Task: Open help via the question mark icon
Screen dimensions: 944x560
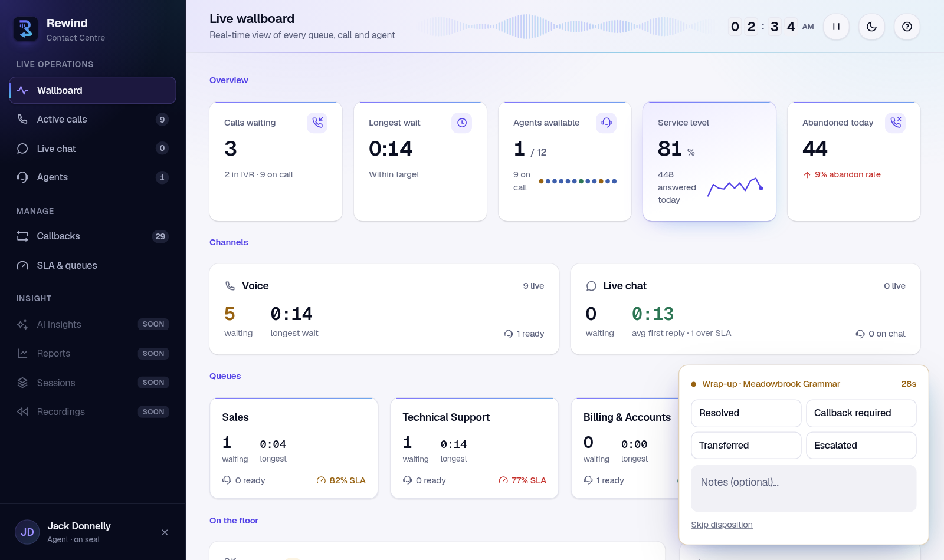Action: (907, 27)
